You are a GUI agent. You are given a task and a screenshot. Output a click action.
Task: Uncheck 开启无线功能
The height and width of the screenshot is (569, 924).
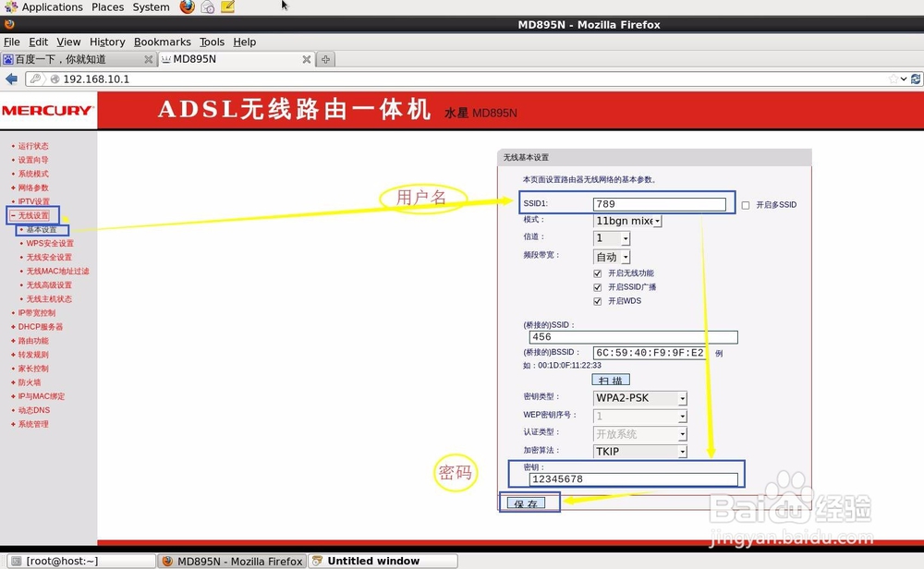coord(598,272)
